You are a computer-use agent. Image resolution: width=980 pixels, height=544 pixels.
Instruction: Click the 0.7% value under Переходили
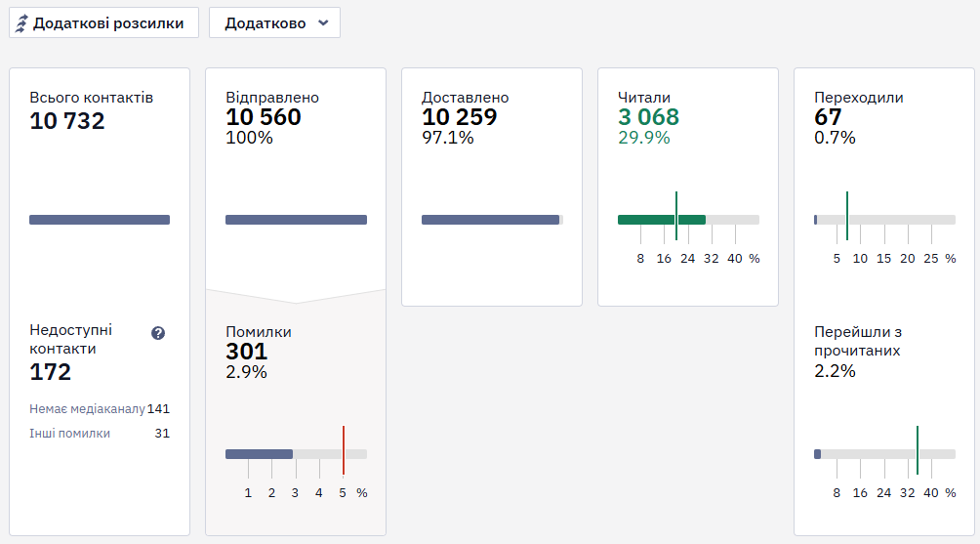click(835, 138)
